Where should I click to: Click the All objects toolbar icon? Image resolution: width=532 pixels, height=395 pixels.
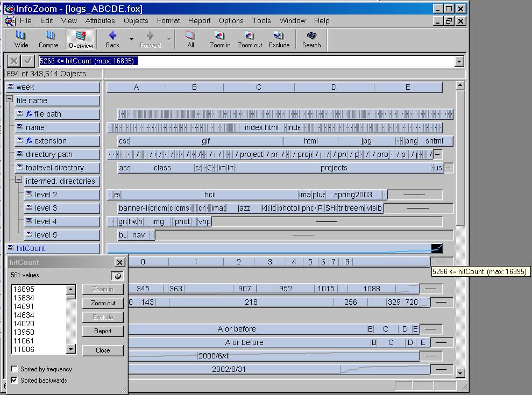[190, 39]
